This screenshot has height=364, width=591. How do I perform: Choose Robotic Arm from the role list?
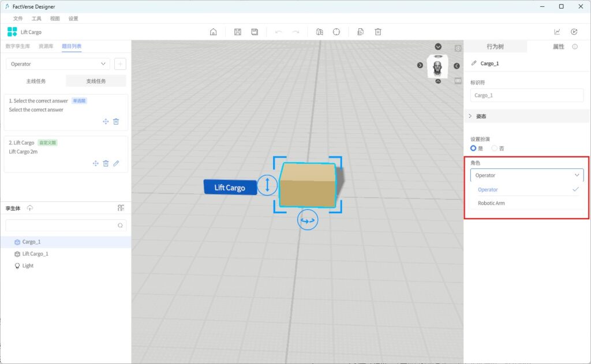(491, 203)
